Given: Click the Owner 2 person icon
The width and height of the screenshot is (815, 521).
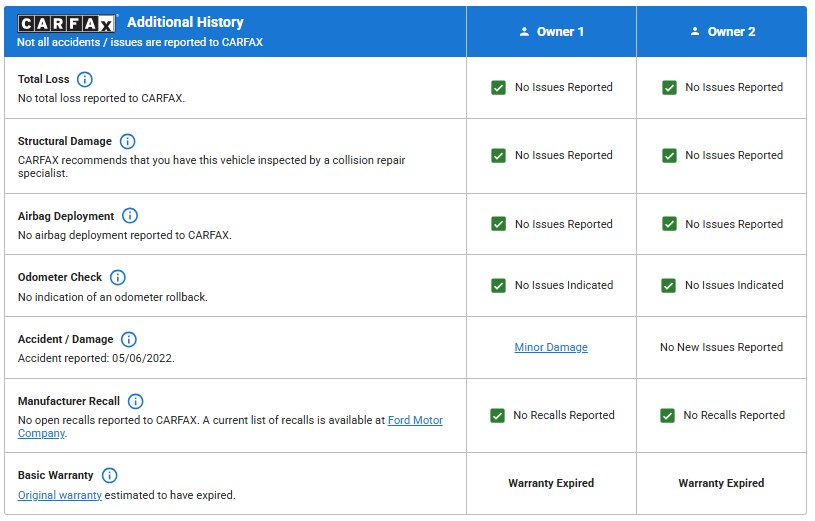Looking at the screenshot, I should coord(695,32).
